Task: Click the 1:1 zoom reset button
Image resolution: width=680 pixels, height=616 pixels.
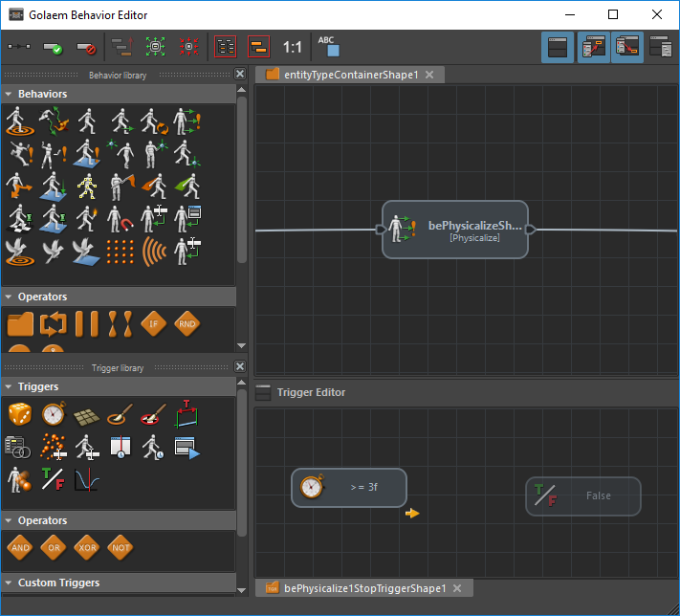Action: click(292, 47)
